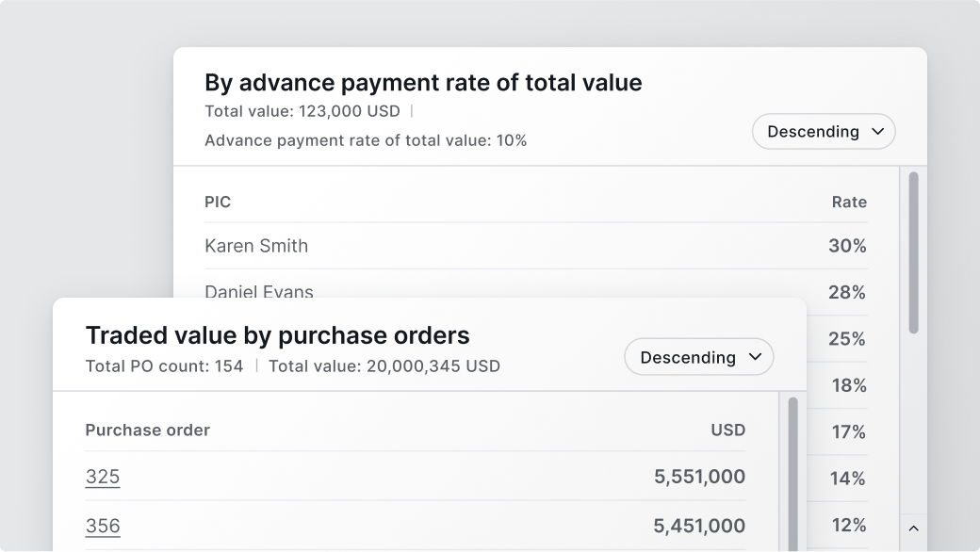Click the Rate column header
Viewport: 980px width, 552px height.
[x=848, y=202]
